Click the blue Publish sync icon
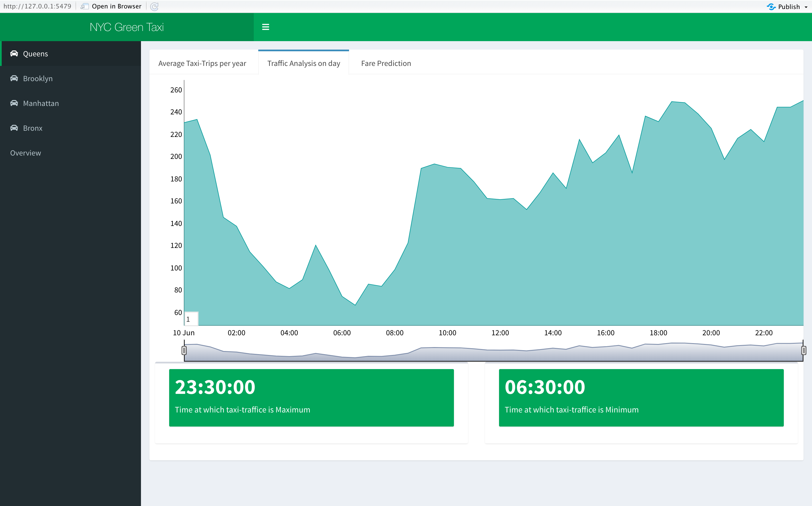This screenshot has height=506, width=812. pyautogui.click(x=771, y=6)
